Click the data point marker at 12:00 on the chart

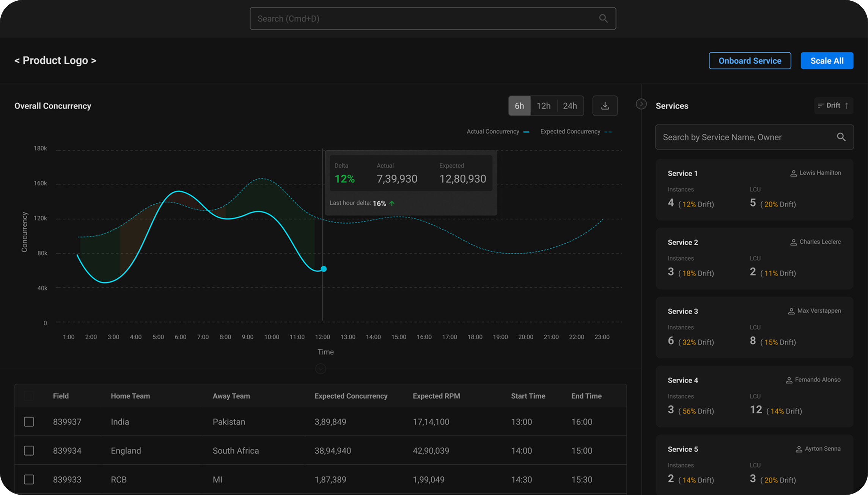pos(324,269)
